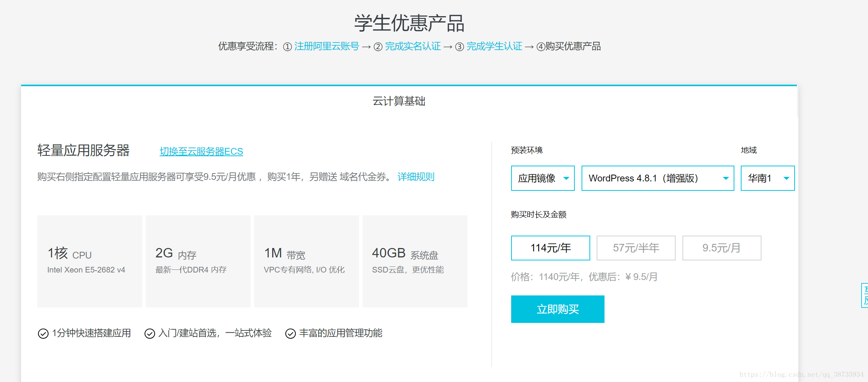Click the price text 价格：1140元/年

[x=545, y=277]
